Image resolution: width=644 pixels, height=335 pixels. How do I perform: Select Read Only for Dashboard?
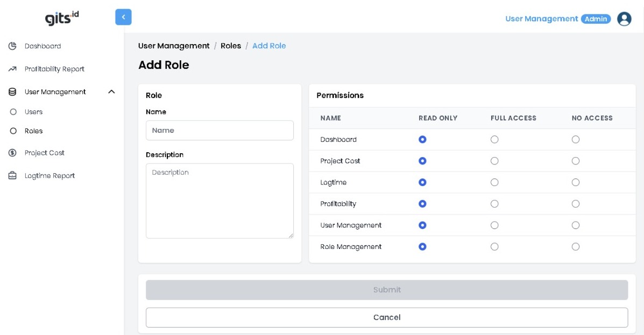tap(422, 140)
